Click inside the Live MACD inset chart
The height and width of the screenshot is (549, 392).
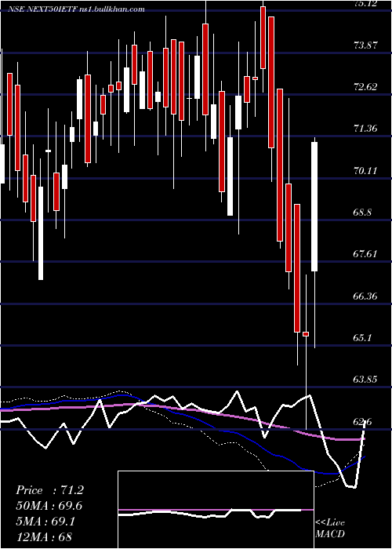pos(216,510)
